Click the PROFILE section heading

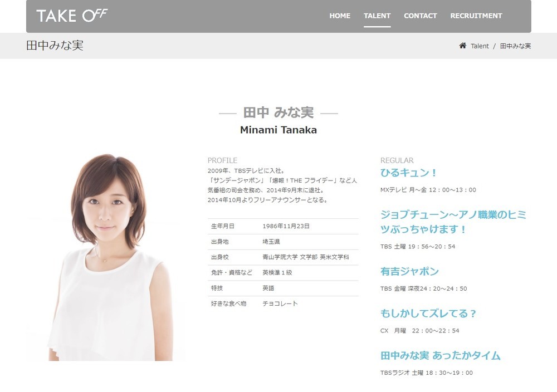coord(222,160)
